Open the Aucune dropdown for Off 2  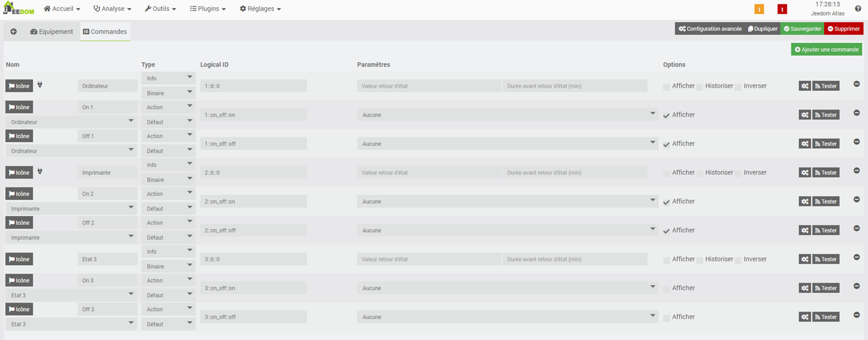(x=507, y=230)
